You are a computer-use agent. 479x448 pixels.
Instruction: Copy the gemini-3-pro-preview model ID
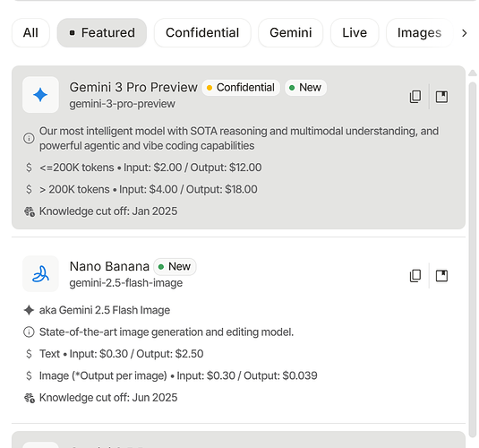coord(415,97)
